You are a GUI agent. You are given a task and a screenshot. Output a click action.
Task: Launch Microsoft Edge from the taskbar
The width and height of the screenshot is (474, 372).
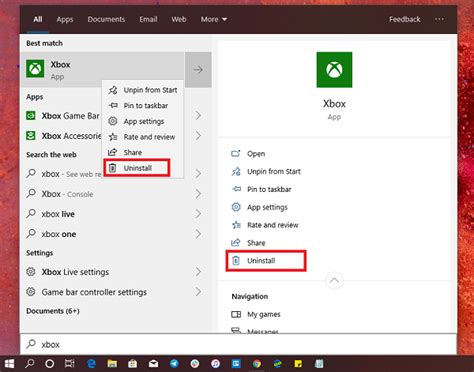coord(91,364)
